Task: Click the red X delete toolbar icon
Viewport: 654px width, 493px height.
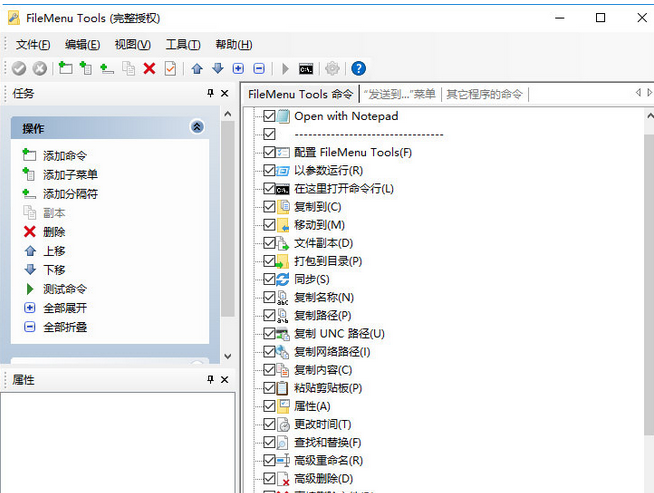Action: [x=149, y=68]
